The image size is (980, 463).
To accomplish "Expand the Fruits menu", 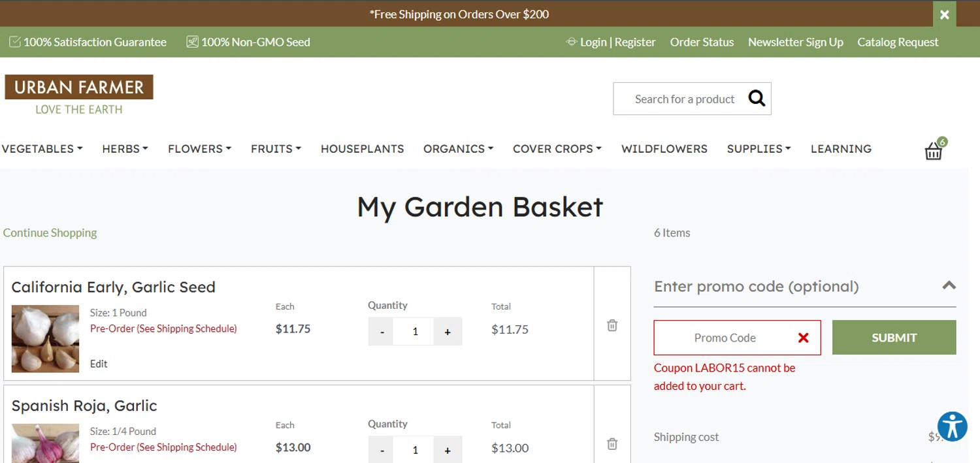I will [x=276, y=149].
